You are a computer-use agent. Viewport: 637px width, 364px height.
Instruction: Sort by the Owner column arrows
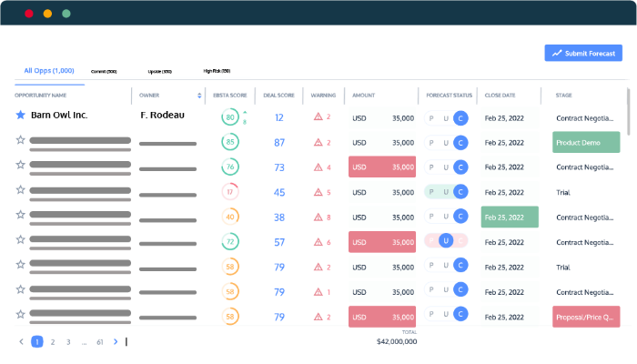point(199,95)
